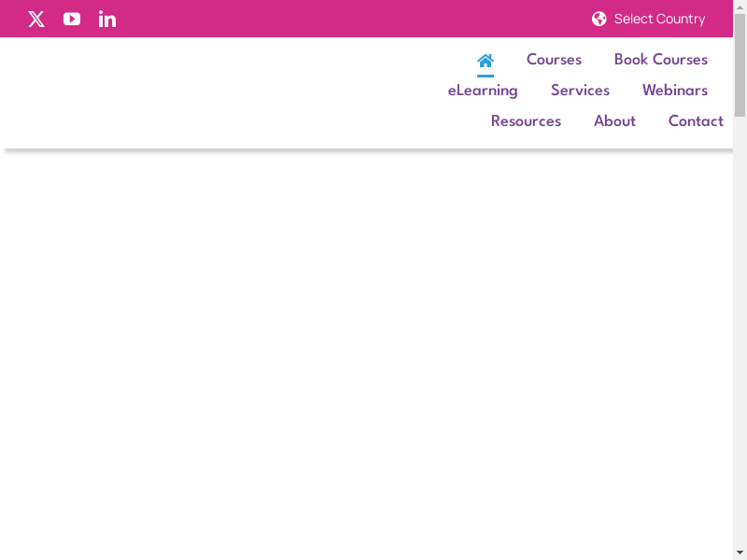Open the Book Courses menu item
Image resolution: width=747 pixels, height=560 pixels.
click(660, 60)
